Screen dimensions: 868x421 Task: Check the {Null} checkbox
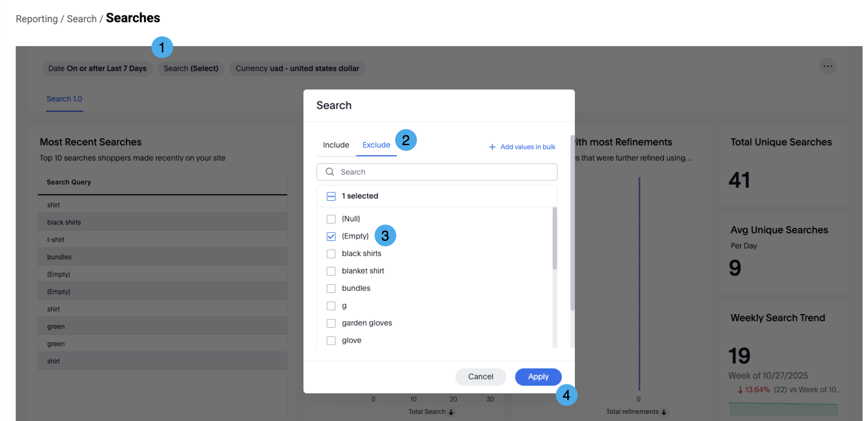331,219
